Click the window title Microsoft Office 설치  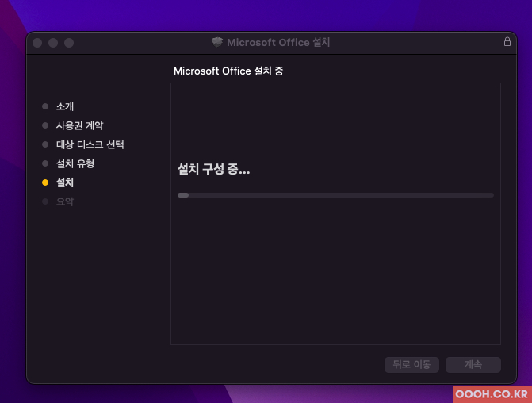click(278, 42)
